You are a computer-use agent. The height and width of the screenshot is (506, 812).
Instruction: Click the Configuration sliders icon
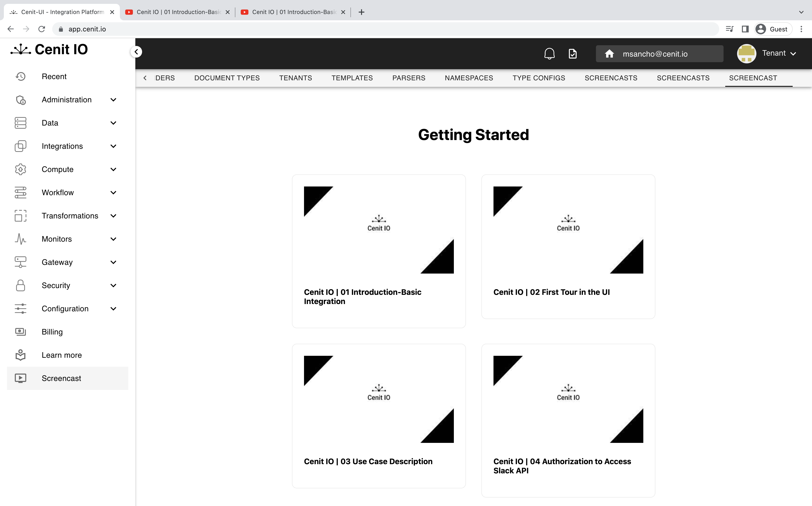point(20,309)
